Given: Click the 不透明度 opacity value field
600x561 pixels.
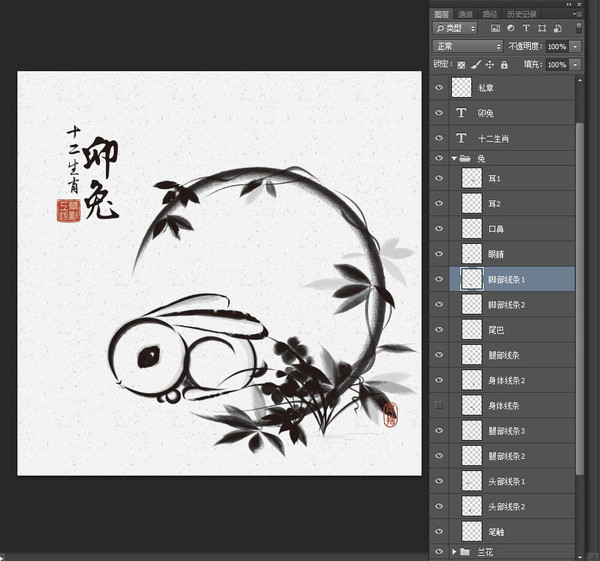Looking at the screenshot, I should coord(558,46).
